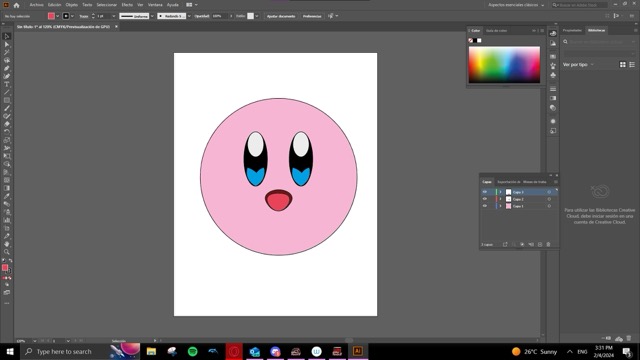Open the Symbols panel icon in dock
640x360 pixels.
pyautogui.click(x=553, y=76)
